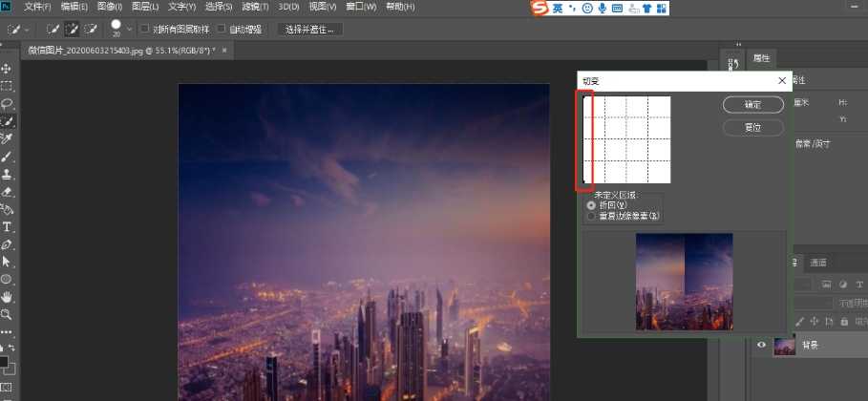Select the Clone Stamp tool
868x401 pixels.
pyautogui.click(x=7, y=175)
